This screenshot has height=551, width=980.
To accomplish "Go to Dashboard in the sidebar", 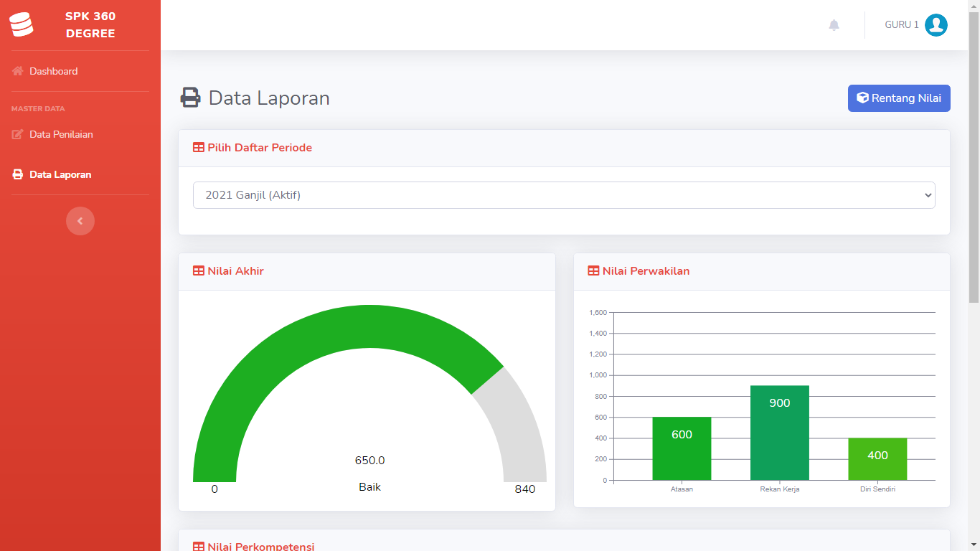I will (x=53, y=71).
